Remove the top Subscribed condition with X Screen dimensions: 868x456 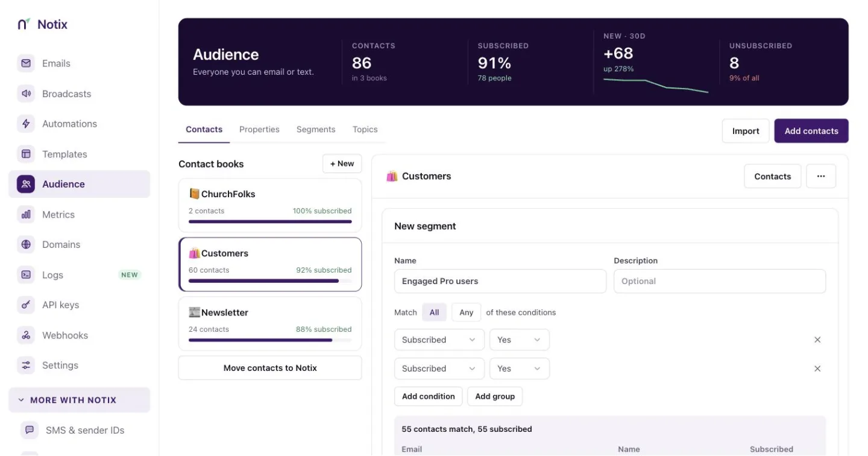(817, 340)
